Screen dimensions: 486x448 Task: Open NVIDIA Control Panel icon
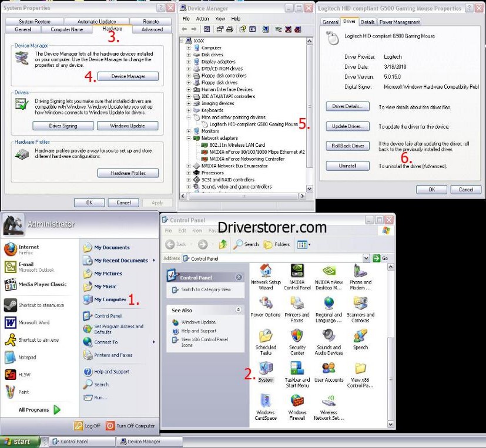(297, 277)
